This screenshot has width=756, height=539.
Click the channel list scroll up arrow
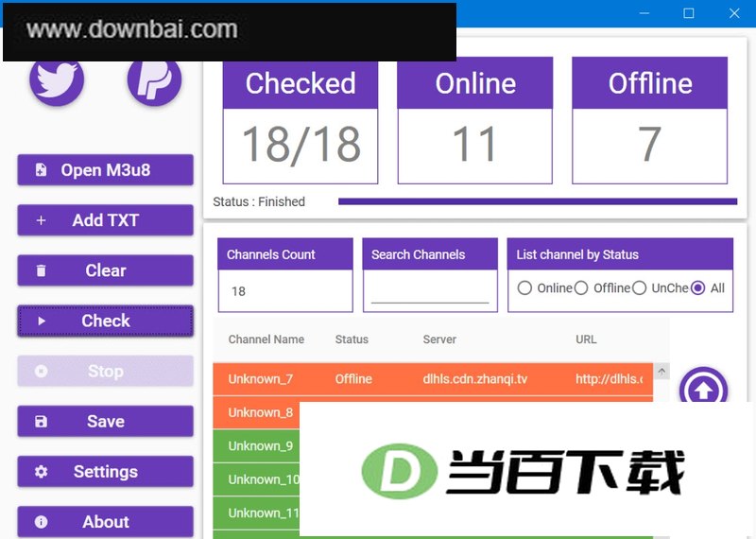(x=661, y=372)
